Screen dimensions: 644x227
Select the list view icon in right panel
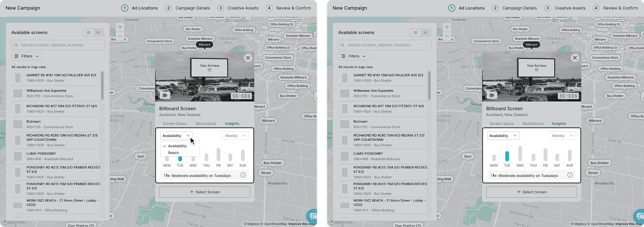pyautogui.click(x=415, y=33)
